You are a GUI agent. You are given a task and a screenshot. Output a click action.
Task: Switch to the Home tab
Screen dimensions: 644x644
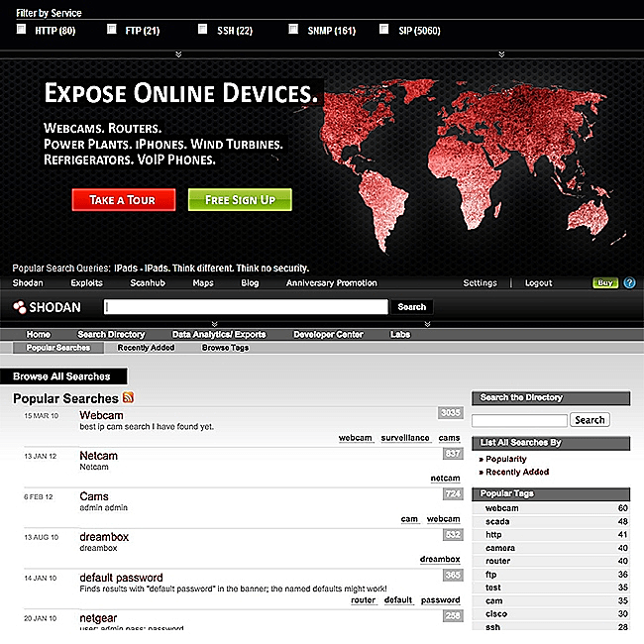tap(39, 334)
